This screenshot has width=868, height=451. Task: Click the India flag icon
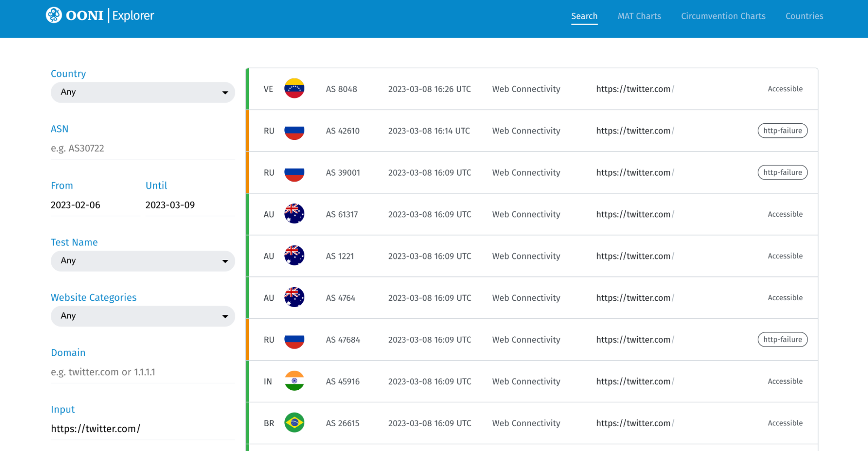click(294, 381)
